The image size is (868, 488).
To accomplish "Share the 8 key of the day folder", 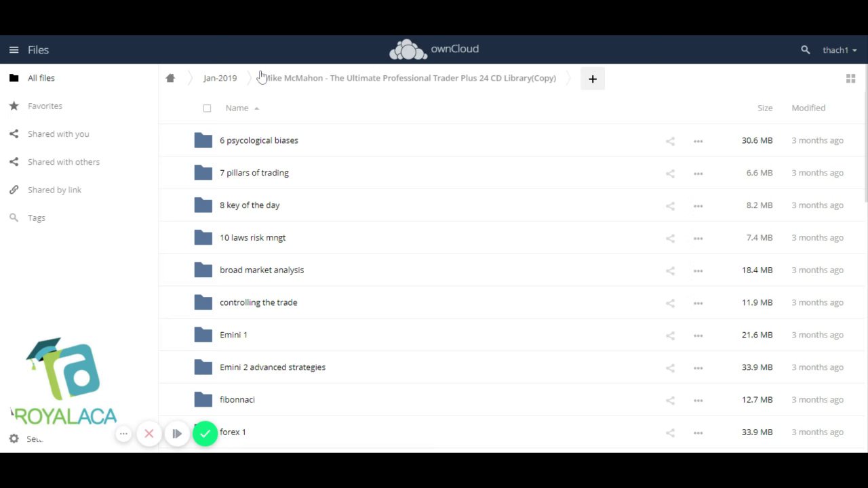I will click(x=670, y=206).
